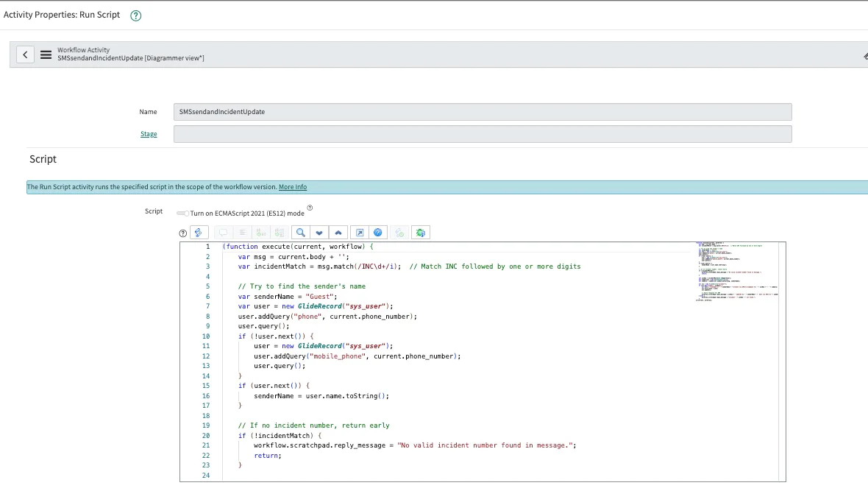Find next occurrence with down chevron

(319, 233)
